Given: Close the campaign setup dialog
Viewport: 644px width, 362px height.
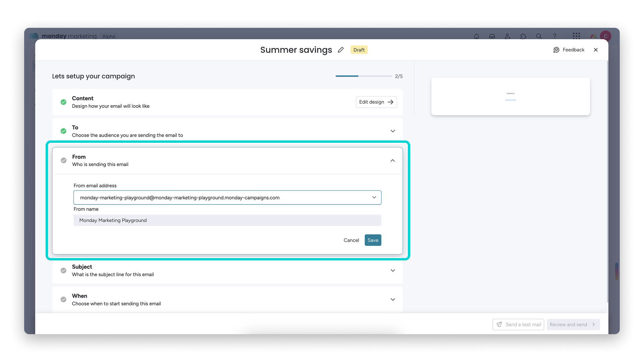Looking at the screenshot, I should pyautogui.click(x=596, y=50).
